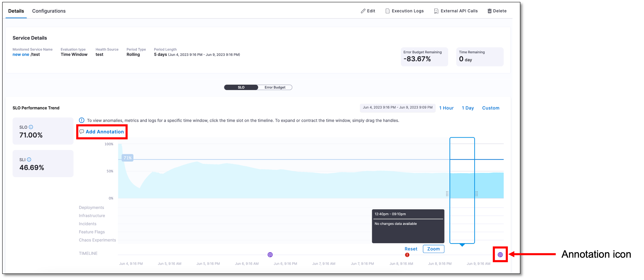Click the Edit pencil icon
This screenshot has width=644, height=280.
(363, 11)
